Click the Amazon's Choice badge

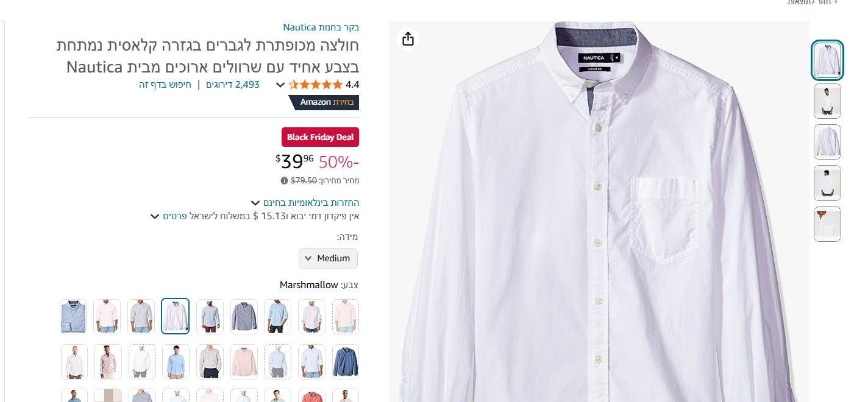click(324, 102)
